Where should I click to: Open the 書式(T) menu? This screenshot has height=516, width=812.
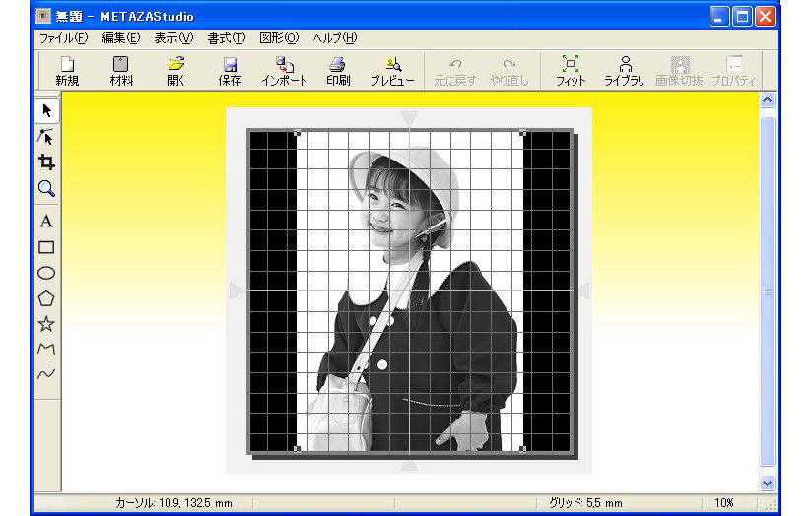pos(227,38)
